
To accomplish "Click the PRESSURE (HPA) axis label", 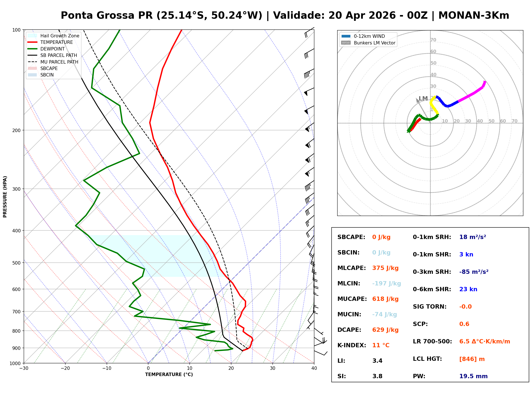I will click(5, 197).
